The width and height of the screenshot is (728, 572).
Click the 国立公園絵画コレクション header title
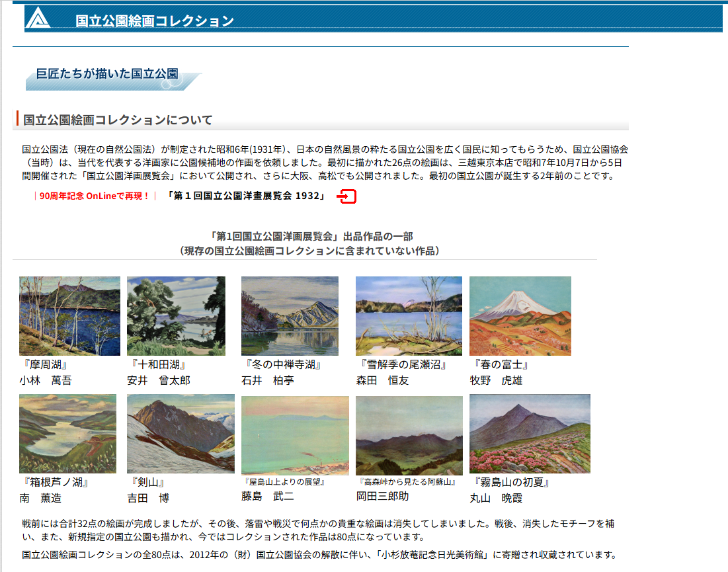tap(155, 21)
